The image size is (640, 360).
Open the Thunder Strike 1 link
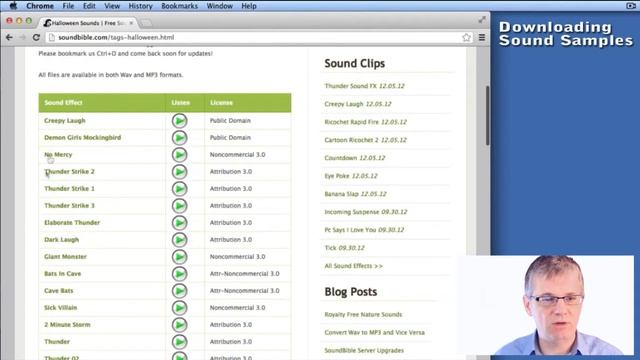(69, 189)
